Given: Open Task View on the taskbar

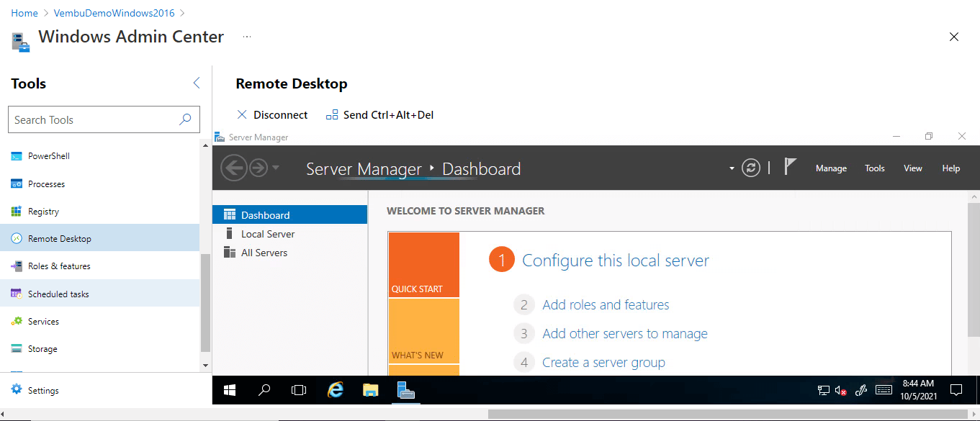Looking at the screenshot, I should pyautogui.click(x=299, y=390).
